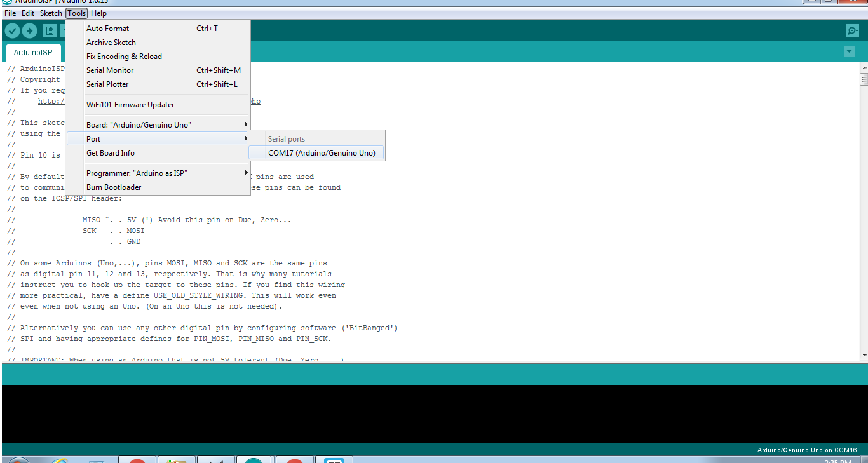Select Archive Sketch menu entry
Image resolution: width=868 pixels, height=463 pixels.
click(158, 43)
